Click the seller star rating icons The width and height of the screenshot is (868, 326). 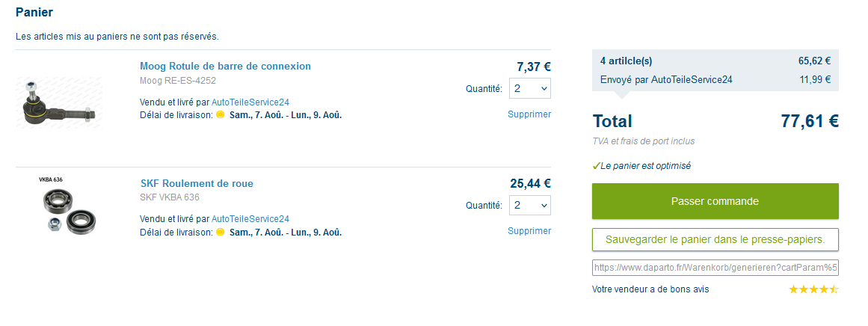813,289
